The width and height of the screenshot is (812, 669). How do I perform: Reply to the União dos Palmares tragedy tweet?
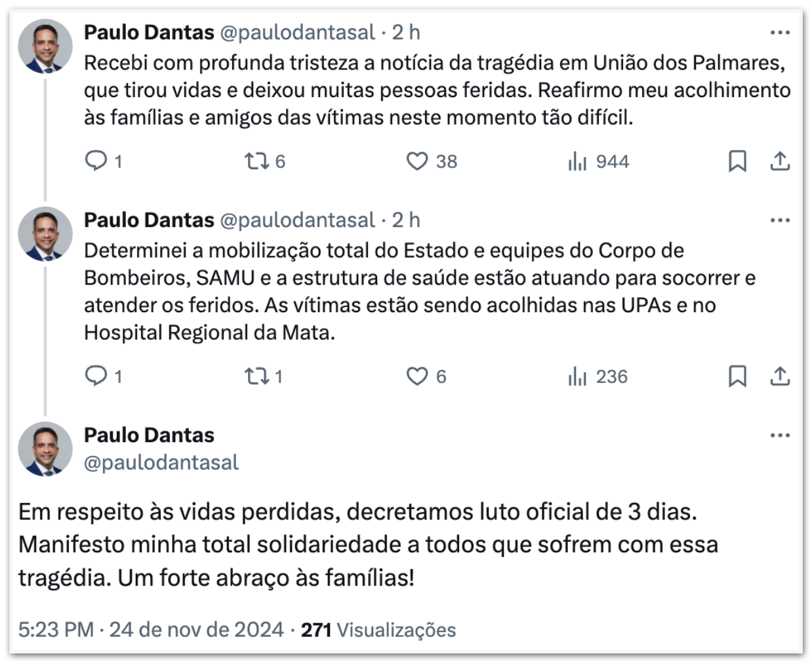[96, 161]
